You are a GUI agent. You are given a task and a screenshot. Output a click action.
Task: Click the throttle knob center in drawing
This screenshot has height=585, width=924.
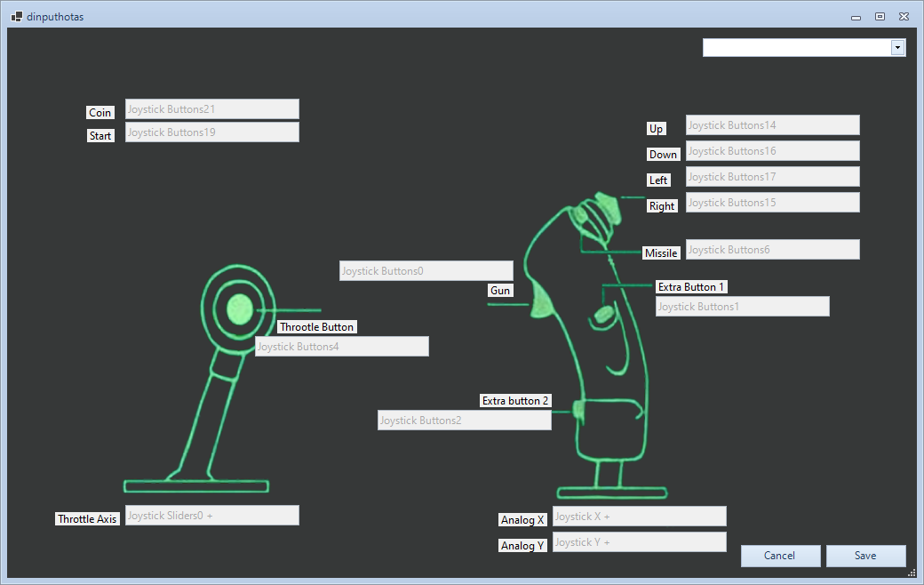pos(240,309)
